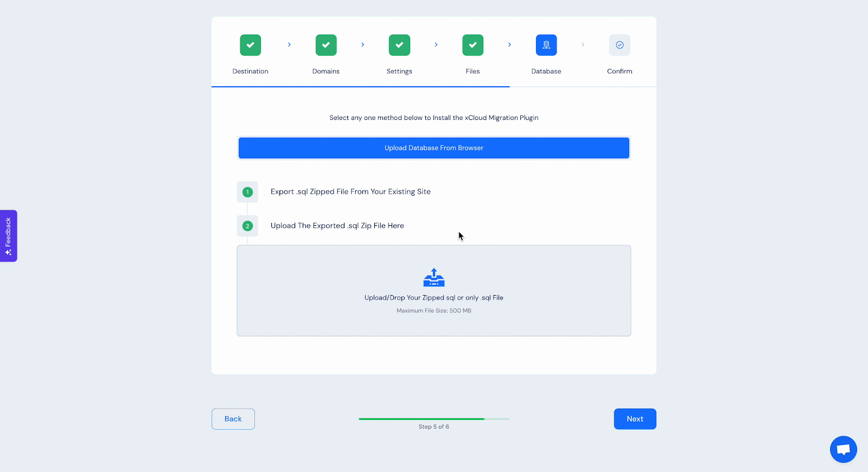Click the Next button
868x472 pixels.
635,419
